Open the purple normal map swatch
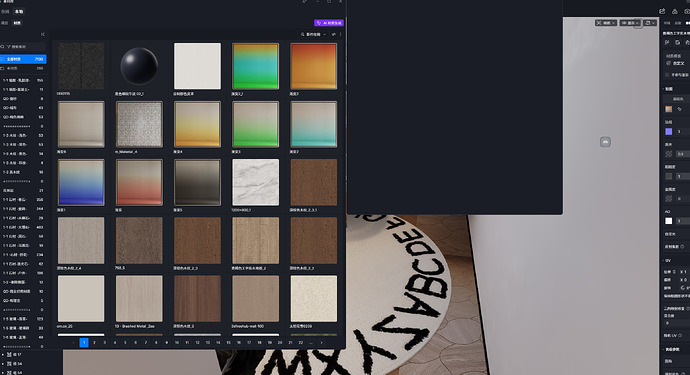 point(669,132)
